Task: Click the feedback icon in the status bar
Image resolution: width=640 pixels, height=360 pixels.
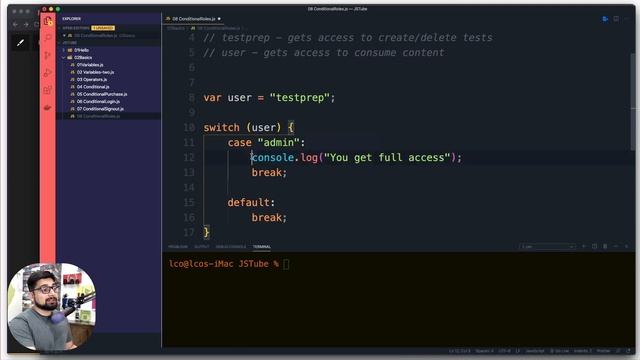Action: pyautogui.click(x=618, y=351)
